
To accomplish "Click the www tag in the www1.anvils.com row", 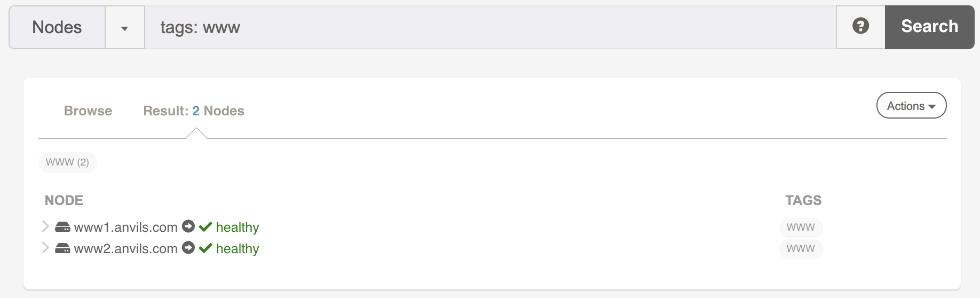I will pyautogui.click(x=801, y=228).
